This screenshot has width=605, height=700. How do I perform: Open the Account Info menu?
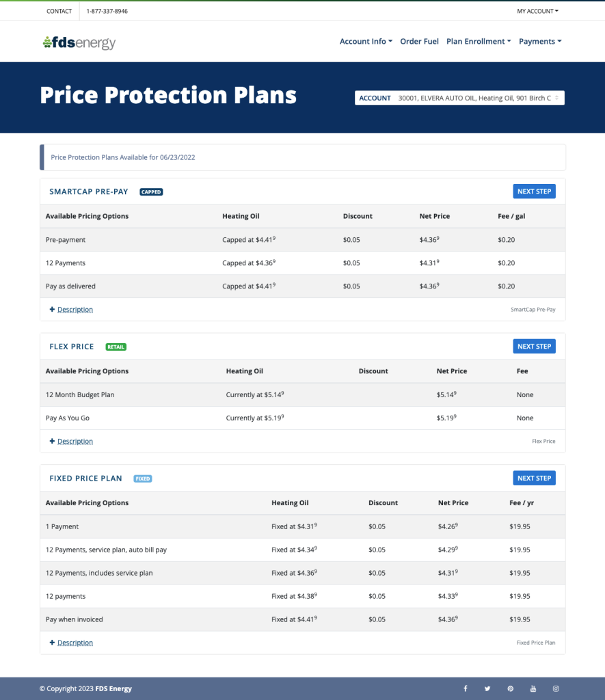point(366,42)
